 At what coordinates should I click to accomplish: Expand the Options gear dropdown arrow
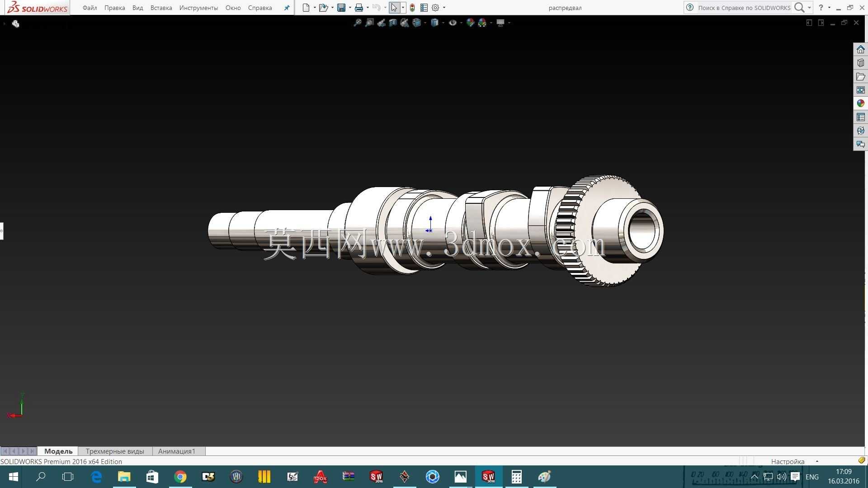click(x=444, y=8)
